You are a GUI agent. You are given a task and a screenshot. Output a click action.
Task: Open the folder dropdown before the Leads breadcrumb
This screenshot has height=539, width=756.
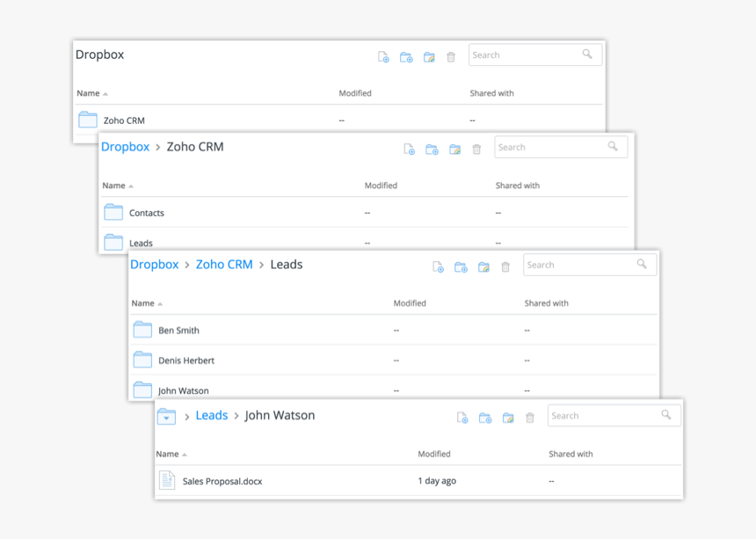[166, 417]
